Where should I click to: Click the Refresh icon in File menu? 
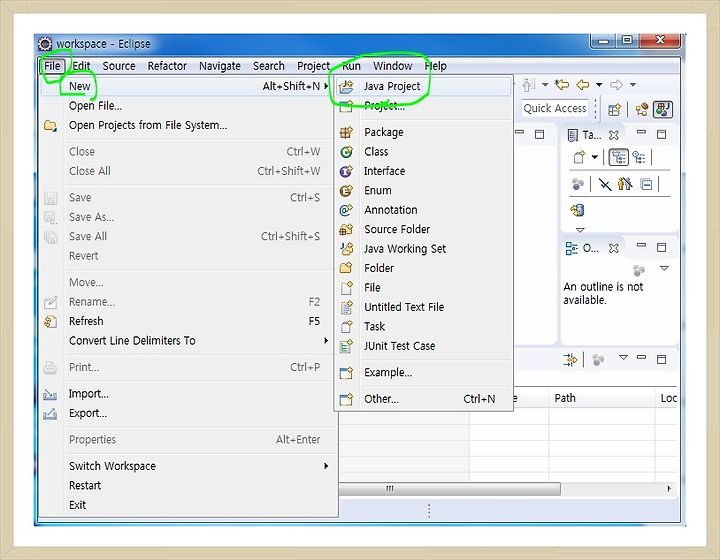(51, 321)
